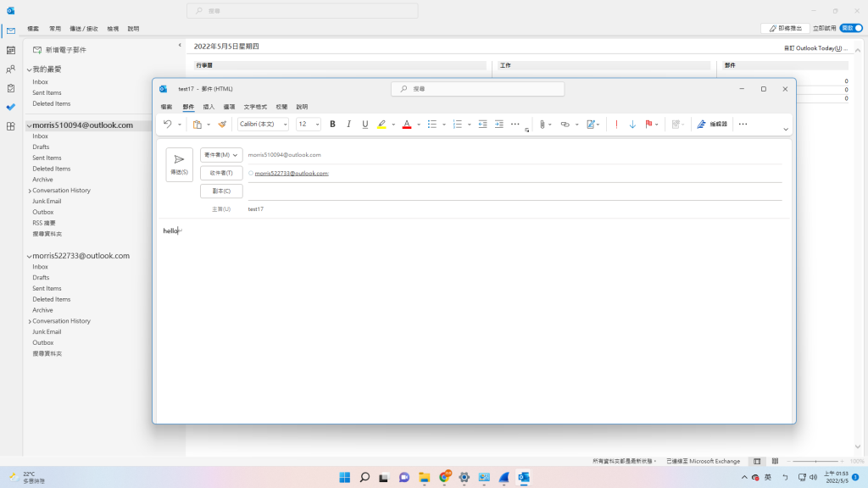Apply yellow text highlight color
The height and width of the screenshot is (488, 868).
point(381,125)
